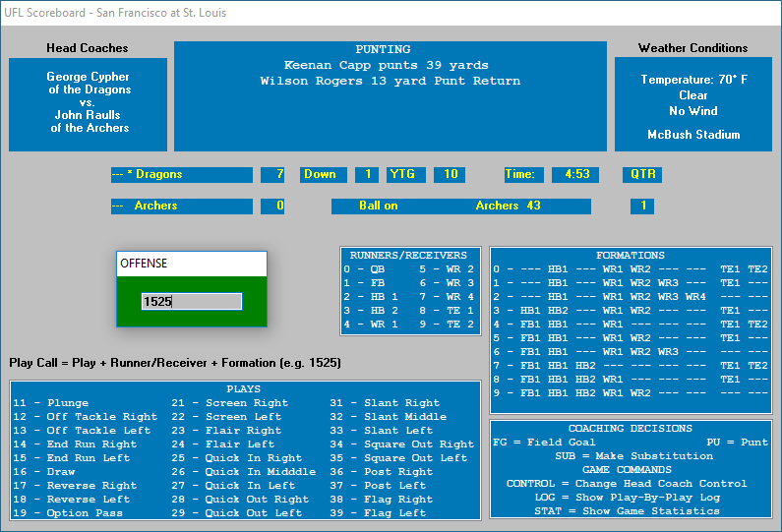Click the Archers score showing 0
This screenshot has width=782, height=532.
(x=272, y=207)
